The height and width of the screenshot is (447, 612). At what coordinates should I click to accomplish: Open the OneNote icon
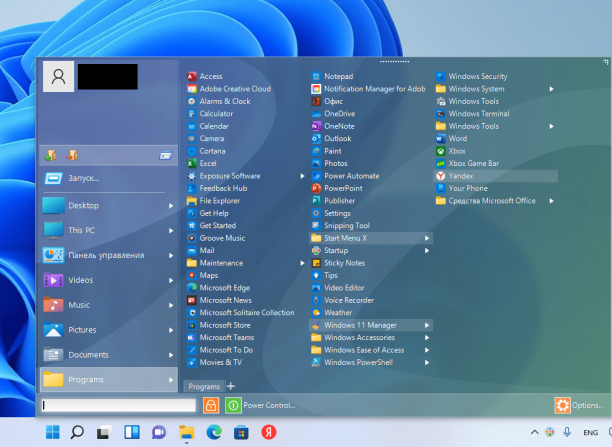(x=316, y=126)
